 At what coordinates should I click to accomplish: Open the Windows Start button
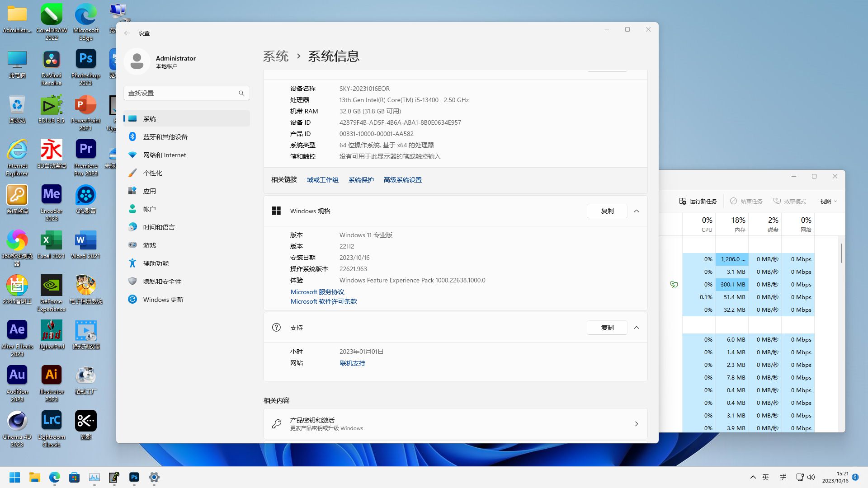click(x=14, y=477)
